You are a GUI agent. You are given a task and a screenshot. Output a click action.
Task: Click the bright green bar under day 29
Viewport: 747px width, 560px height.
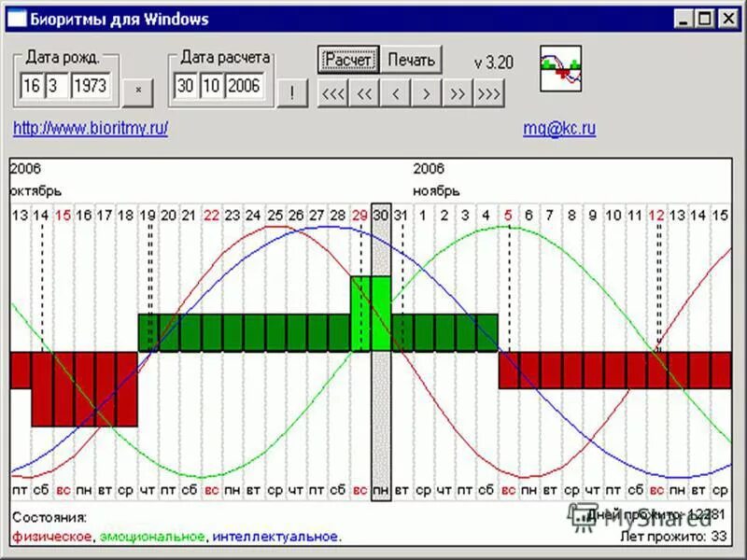[x=360, y=314]
